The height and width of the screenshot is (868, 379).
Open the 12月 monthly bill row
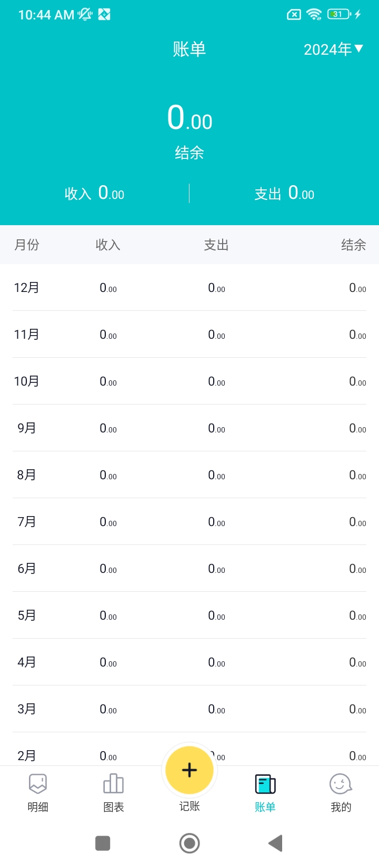point(189,288)
